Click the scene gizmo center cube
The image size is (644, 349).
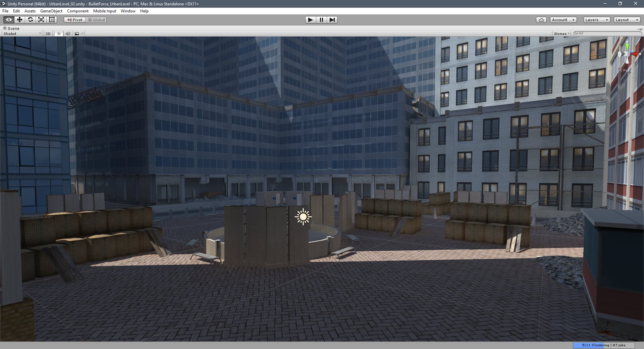coord(627,54)
